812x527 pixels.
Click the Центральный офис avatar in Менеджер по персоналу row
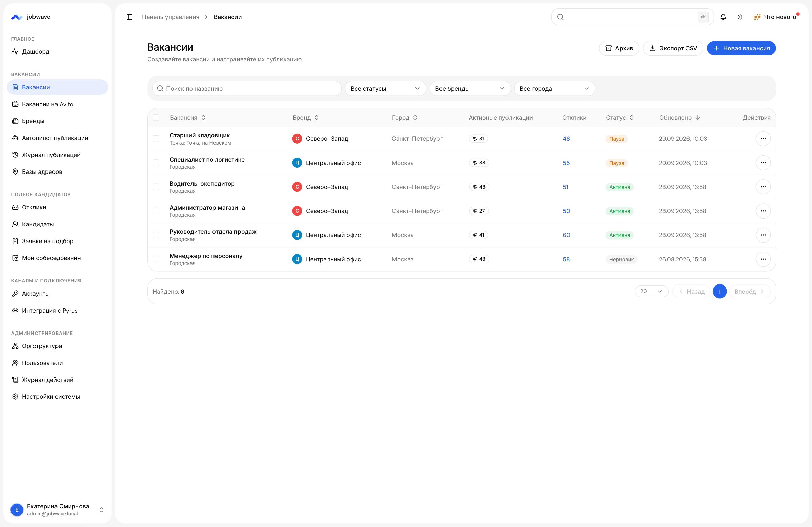click(x=297, y=259)
